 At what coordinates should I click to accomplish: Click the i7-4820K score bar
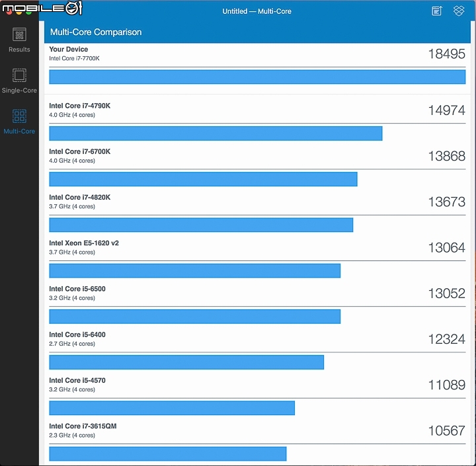pyautogui.click(x=201, y=225)
